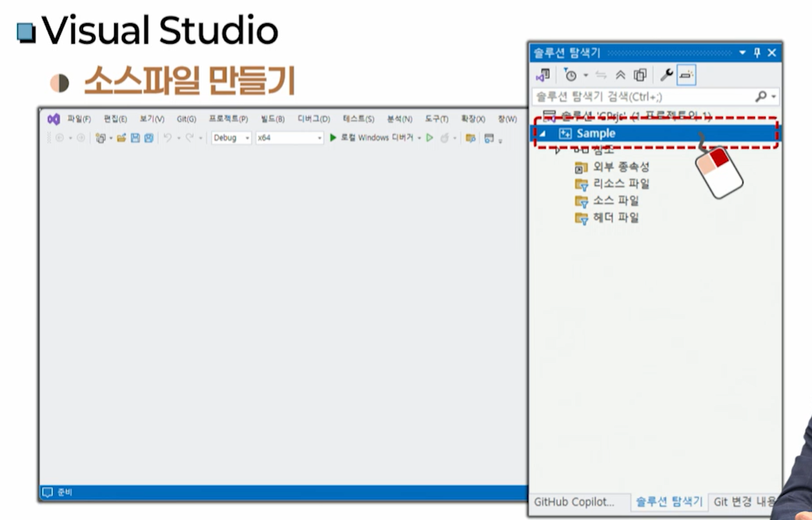Viewport: 812px width, 520px height.
Task: Click the navigate backward toolbar arrow
Action: point(60,138)
